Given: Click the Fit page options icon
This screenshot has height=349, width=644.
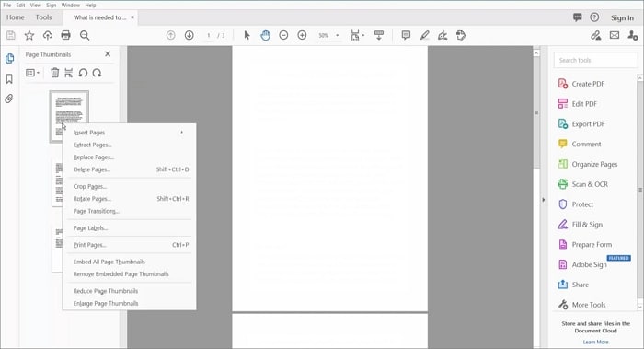Looking at the screenshot, I should pyautogui.click(x=355, y=35).
